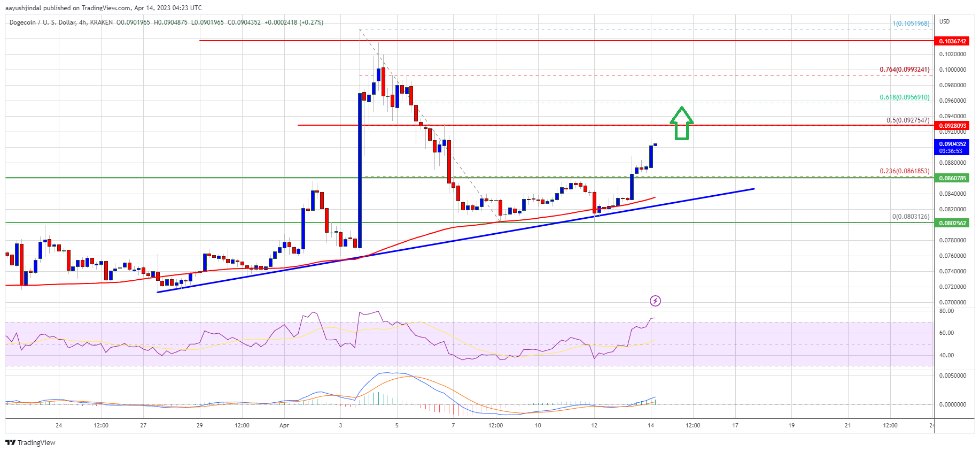Click the 0.0050000 MACD scale value
The height and width of the screenshot is (452, 980).
[953, 376]
